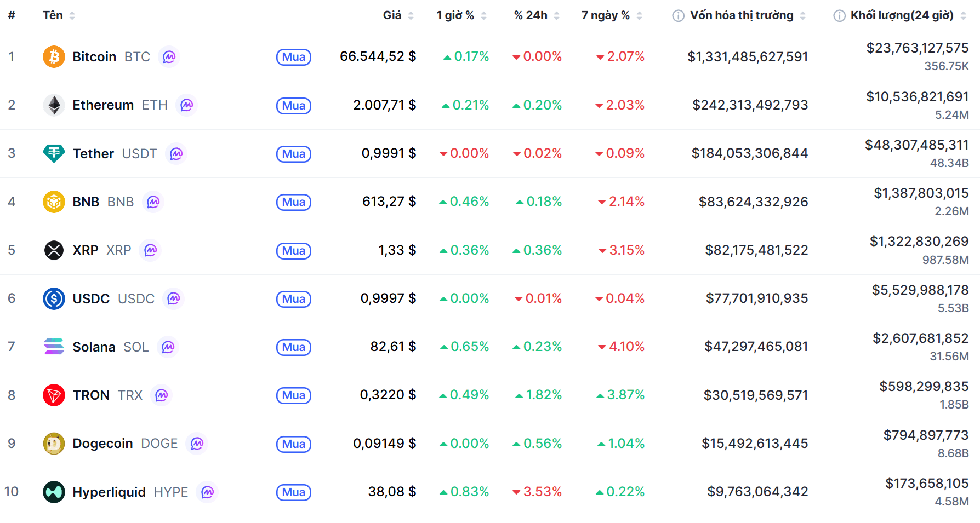Open the purple badge icon next to ETH
This screenshot has height=523, width=980.
pyautogui.click(x=187, y=105)
